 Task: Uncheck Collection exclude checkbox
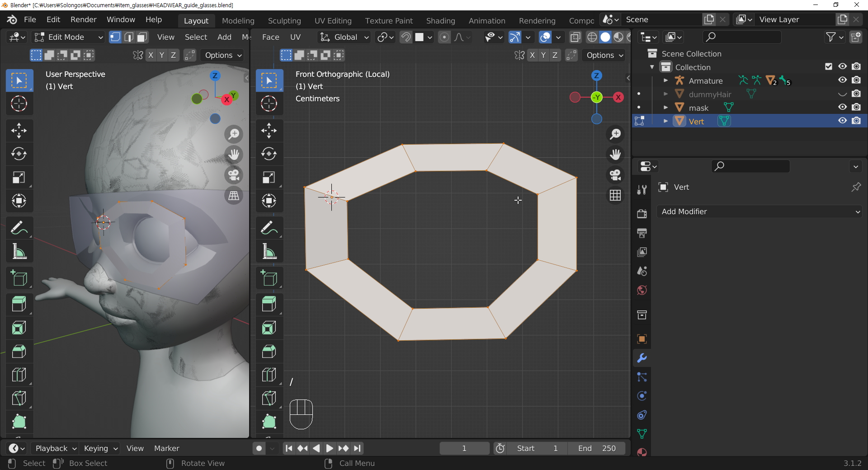829,66
